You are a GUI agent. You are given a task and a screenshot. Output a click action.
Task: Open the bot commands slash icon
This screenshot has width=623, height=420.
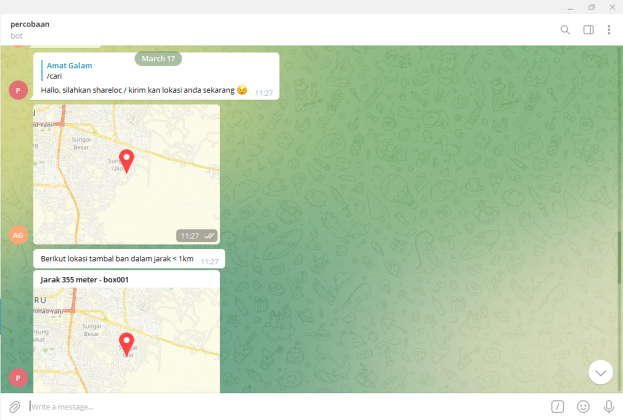[557, 406]
